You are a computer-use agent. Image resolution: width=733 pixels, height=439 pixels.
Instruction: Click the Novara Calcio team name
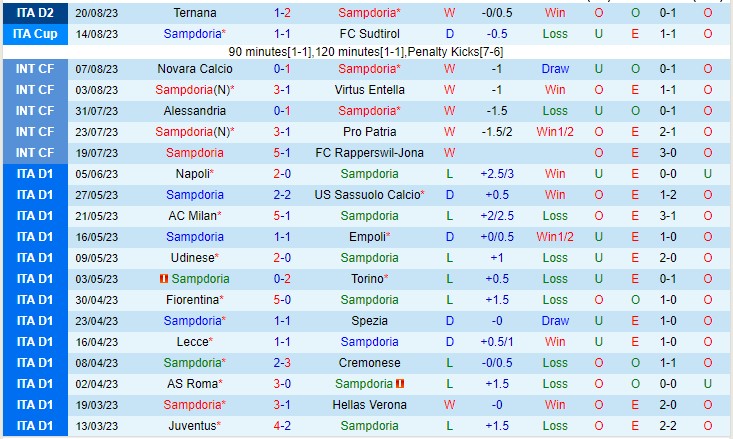click(x=194, y=69)
